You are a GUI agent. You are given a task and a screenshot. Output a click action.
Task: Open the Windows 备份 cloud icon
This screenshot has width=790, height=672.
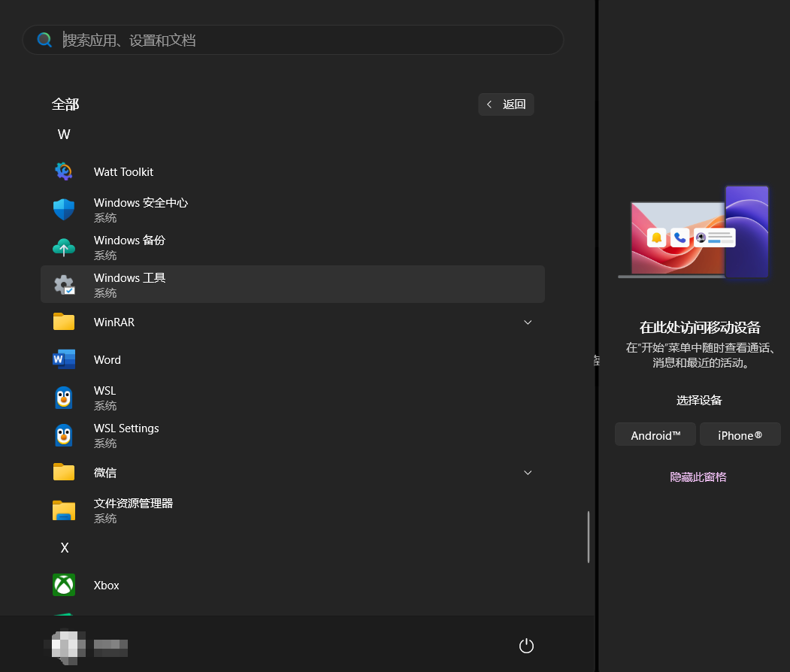click(64, 247)
